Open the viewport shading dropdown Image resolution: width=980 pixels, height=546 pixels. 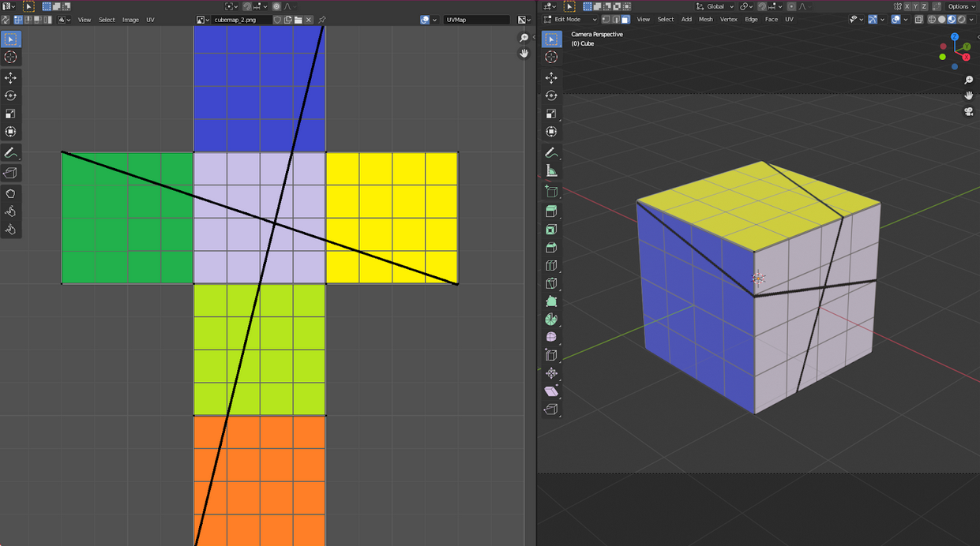971,19
